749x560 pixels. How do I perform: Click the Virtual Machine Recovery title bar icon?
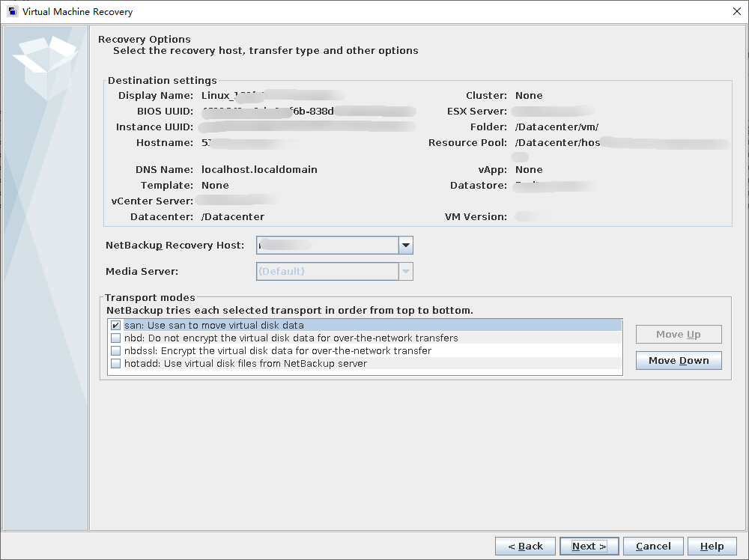point(13,12)
